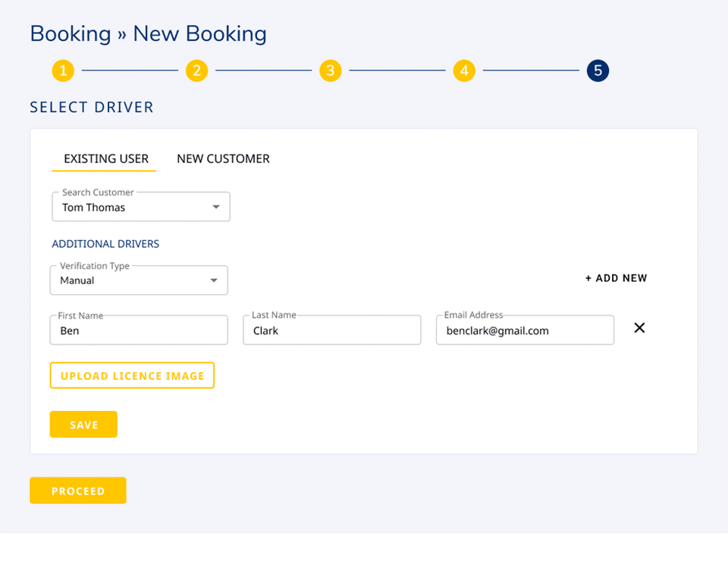Go to booking step 1 circle

pos(63,71)
